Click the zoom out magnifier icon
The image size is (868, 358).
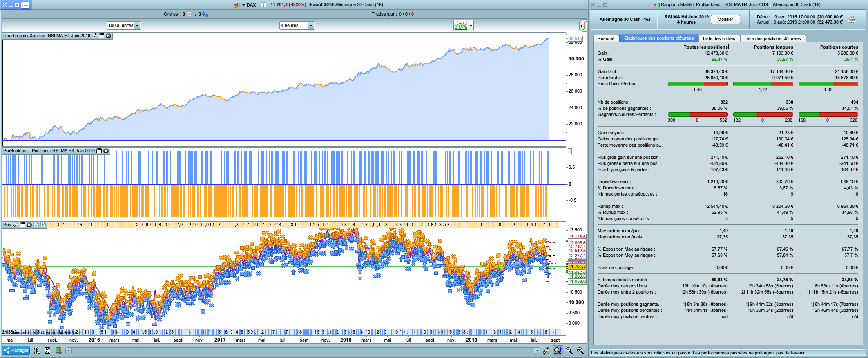[x=569, y=351]
